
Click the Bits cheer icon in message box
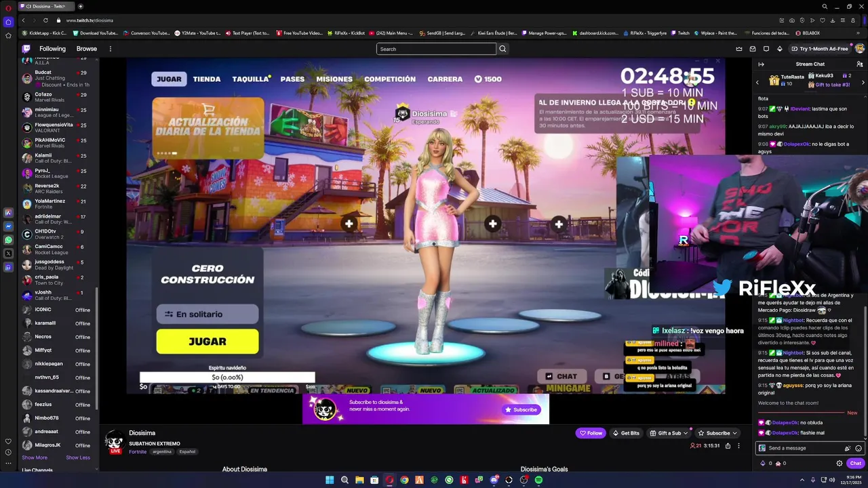848,448
